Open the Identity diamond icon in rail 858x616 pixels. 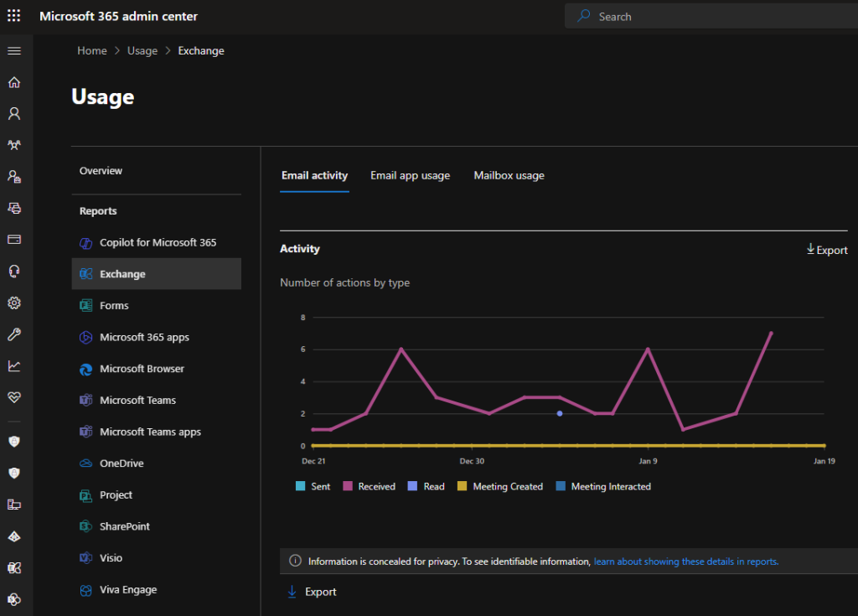tap(14, 536)
